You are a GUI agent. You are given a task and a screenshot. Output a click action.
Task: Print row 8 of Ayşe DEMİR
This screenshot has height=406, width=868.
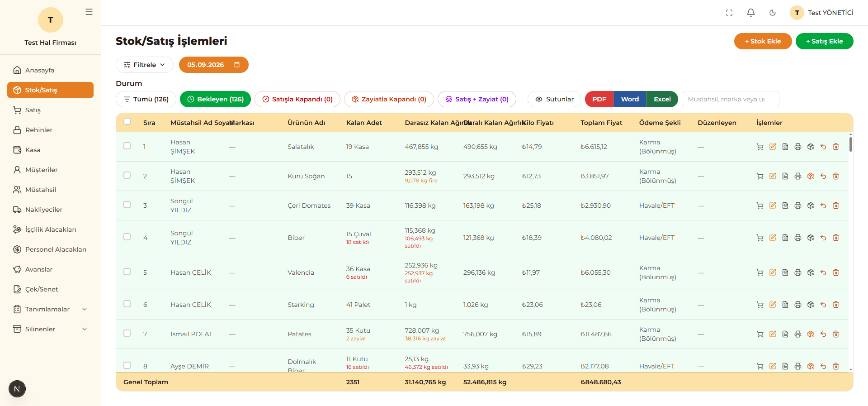(x=798, y=366)
